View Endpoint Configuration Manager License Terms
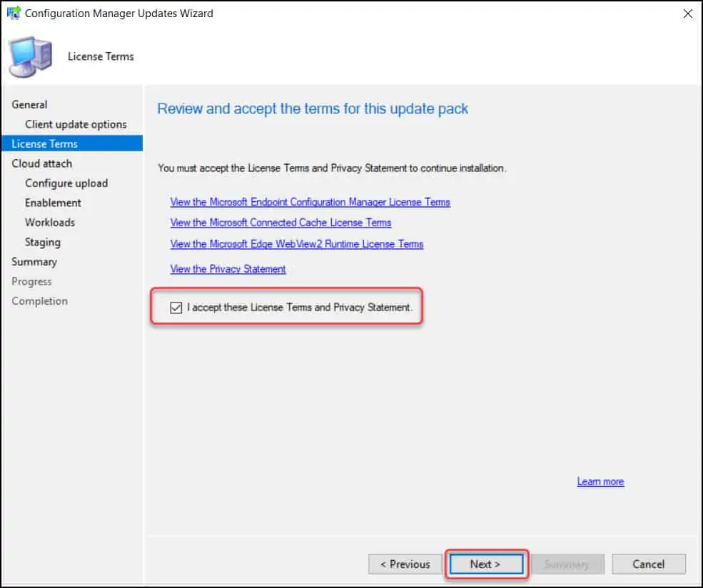 [x=310, y=202]
